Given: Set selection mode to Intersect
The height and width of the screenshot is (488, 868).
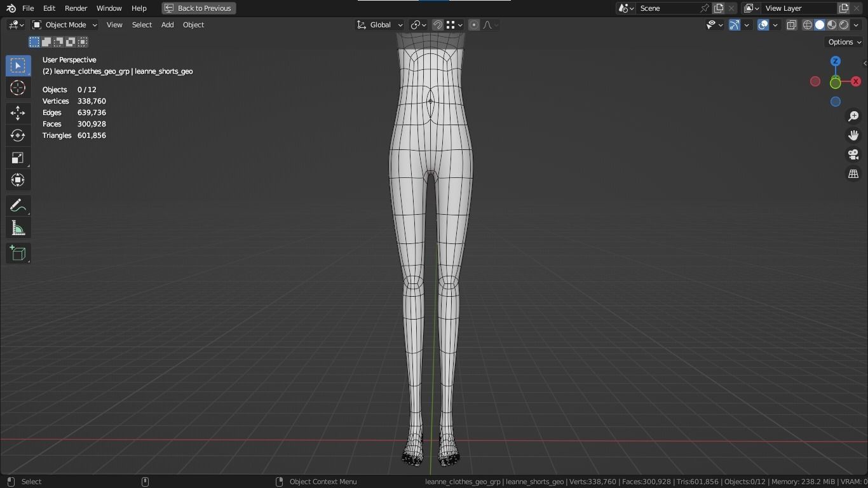Looking at the screenshot, I should click(x=83, y=42).
